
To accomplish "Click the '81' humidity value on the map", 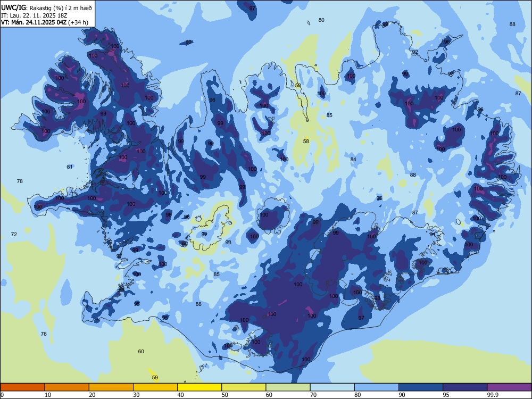I will [x=70, y=167].
